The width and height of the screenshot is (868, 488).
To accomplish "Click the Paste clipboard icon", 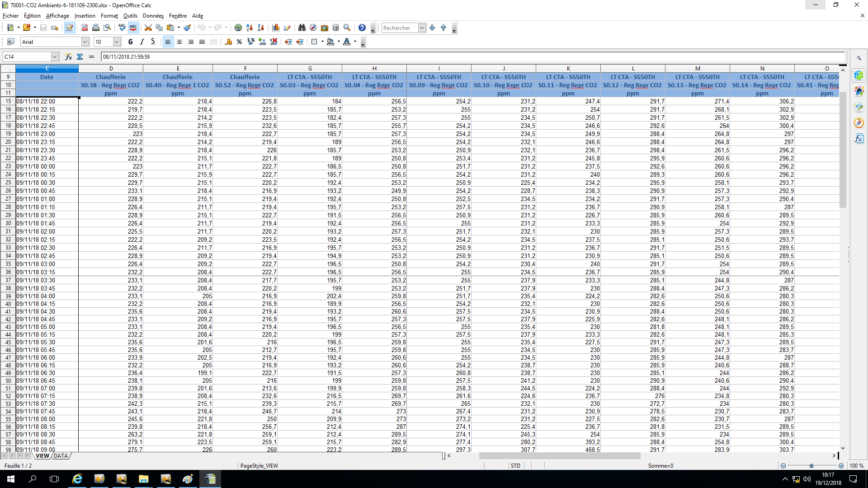I will pyautogui.click(x=170, y=28).
